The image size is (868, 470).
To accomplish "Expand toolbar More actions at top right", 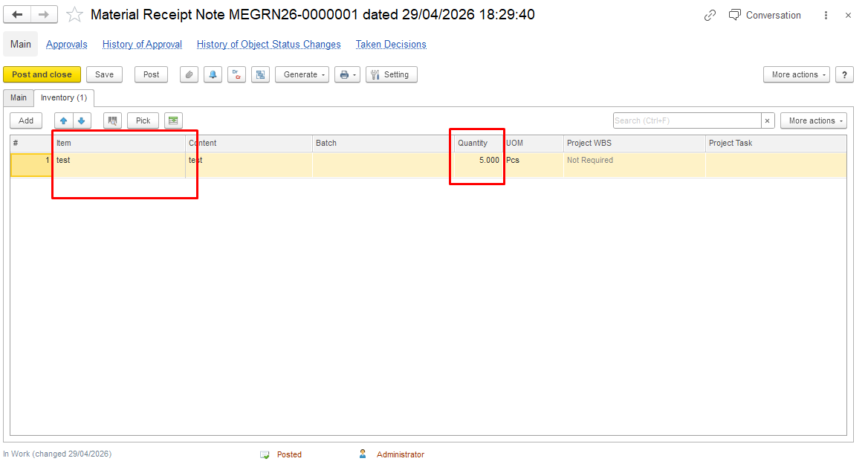I will 797,74.
